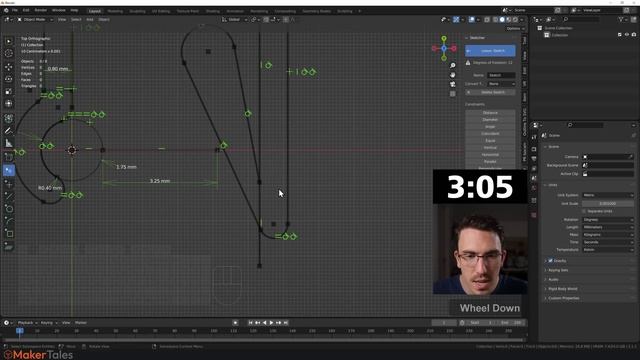
Task: Open Global transform orientation dropdown
Action: (x=234, y=19)
